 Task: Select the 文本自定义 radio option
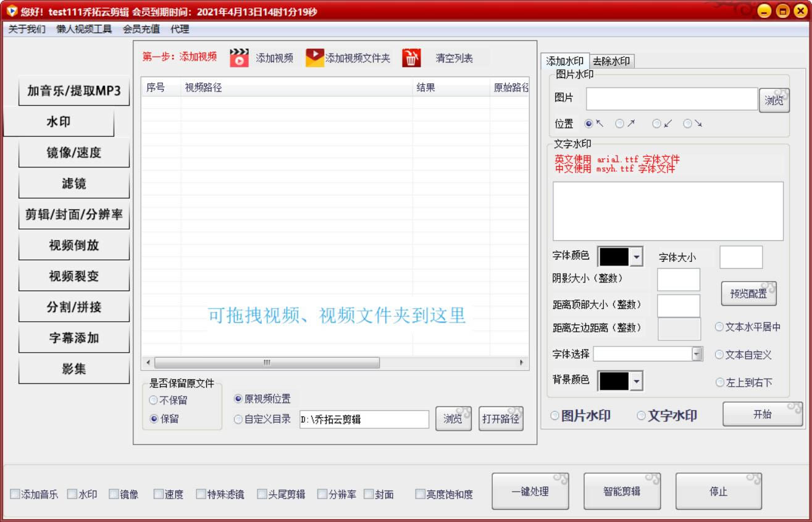[x=719, y=355]
